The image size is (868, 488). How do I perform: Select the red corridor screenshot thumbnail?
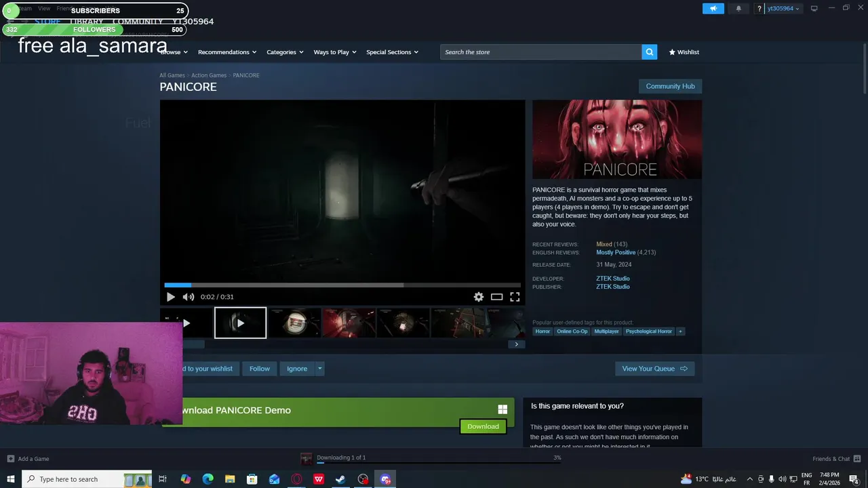[349, 323]
